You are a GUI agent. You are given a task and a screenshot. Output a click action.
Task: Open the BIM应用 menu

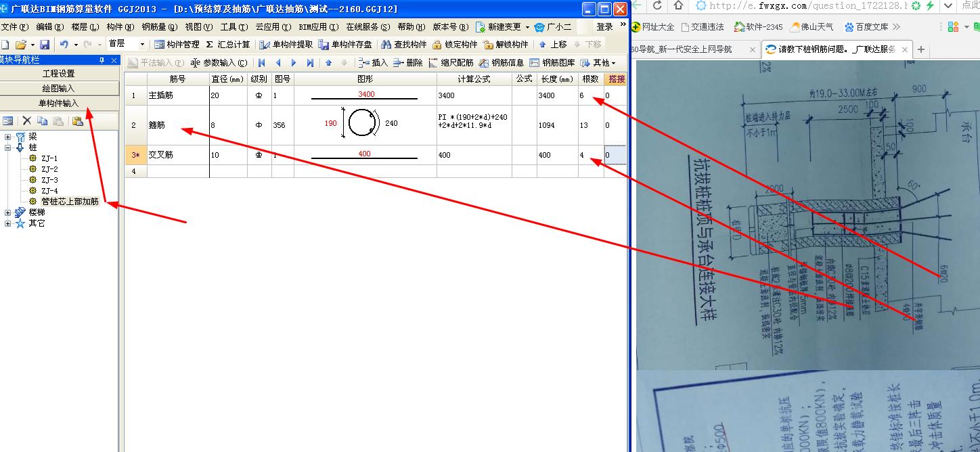[318, 27]
